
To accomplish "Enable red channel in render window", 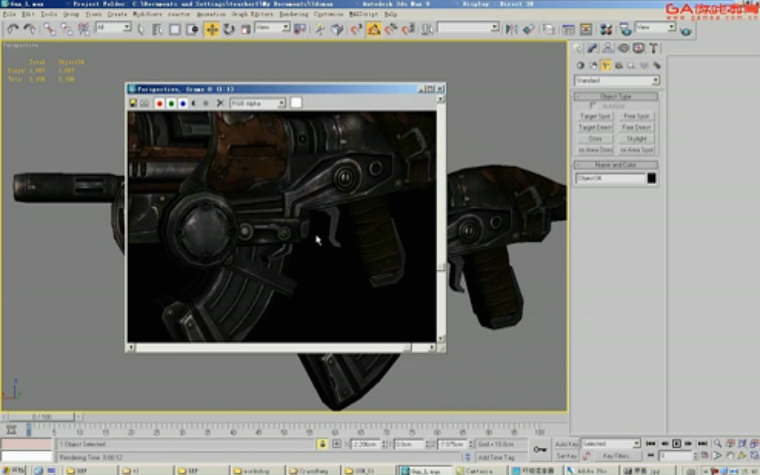I will 159,103.
